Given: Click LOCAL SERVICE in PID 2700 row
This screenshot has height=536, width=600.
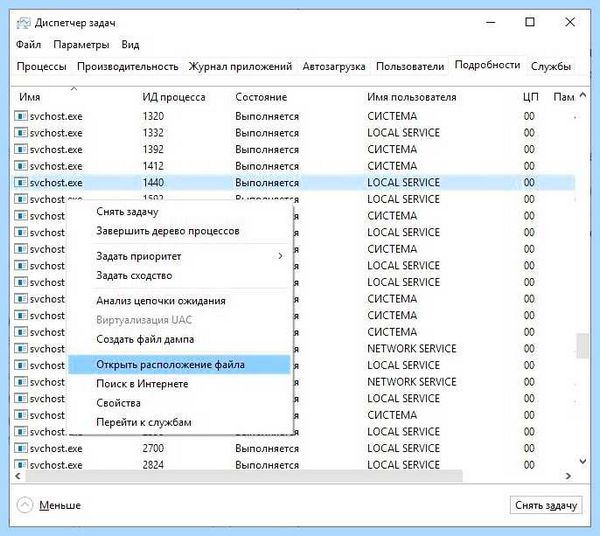Looking at the screenshot, I should pos(403,448).
